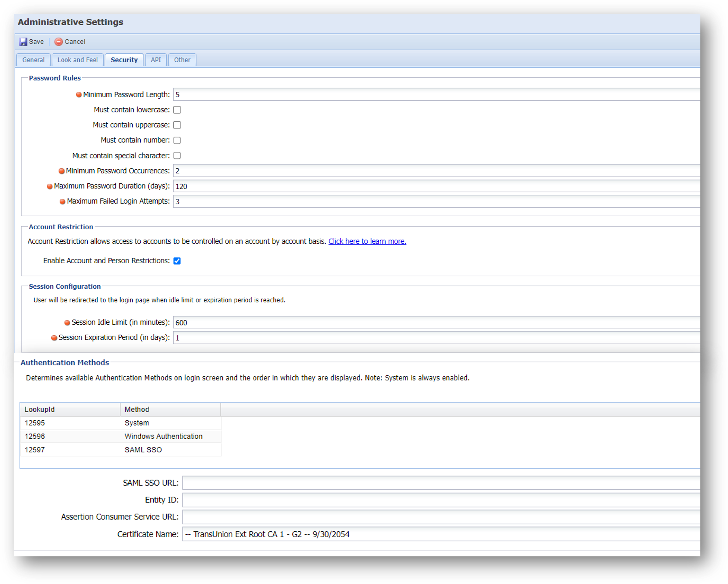Click Maximum Failed Login Attempts field

[437, 201]
